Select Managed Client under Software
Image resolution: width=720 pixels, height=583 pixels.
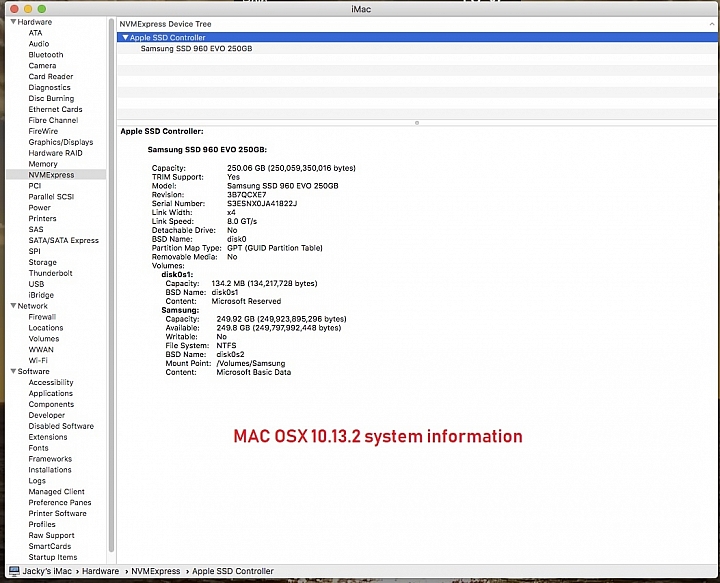tap(56, 492)
